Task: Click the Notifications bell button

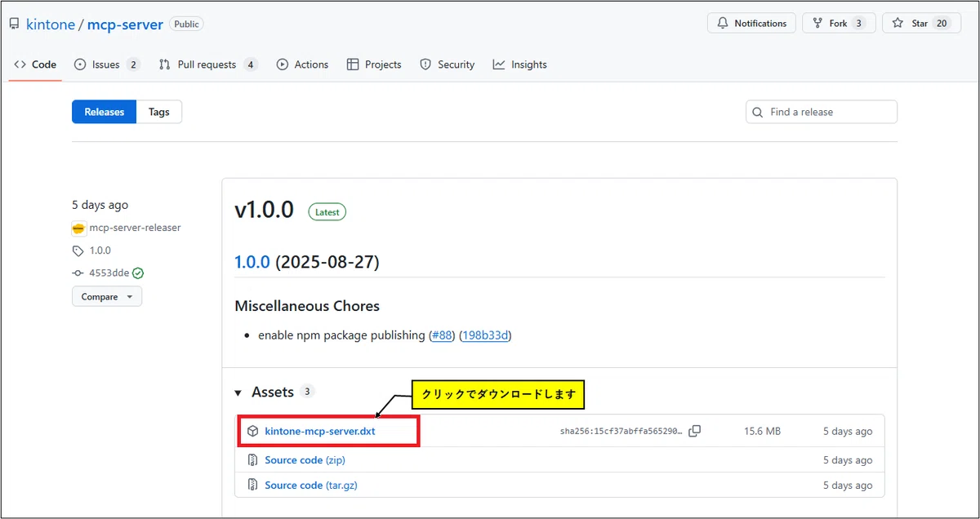Action: (751, 23)
